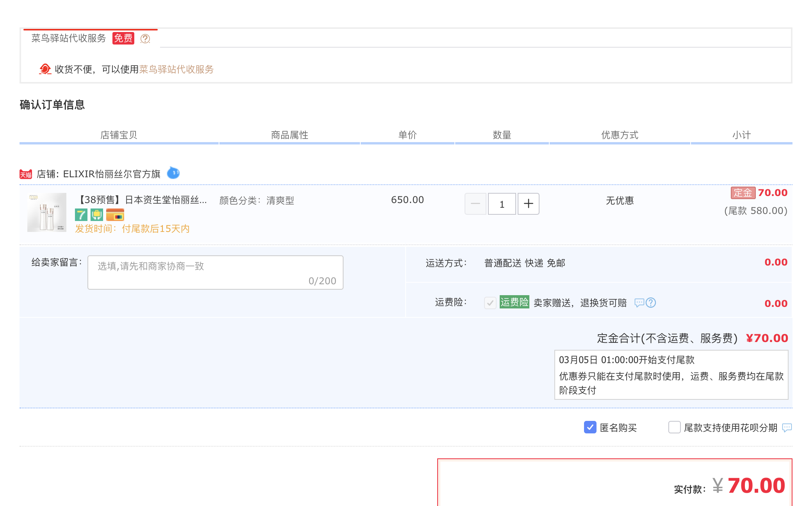
Task: Click 发货时间：付尾款后15天内 text
Action: tap(132, 229)
